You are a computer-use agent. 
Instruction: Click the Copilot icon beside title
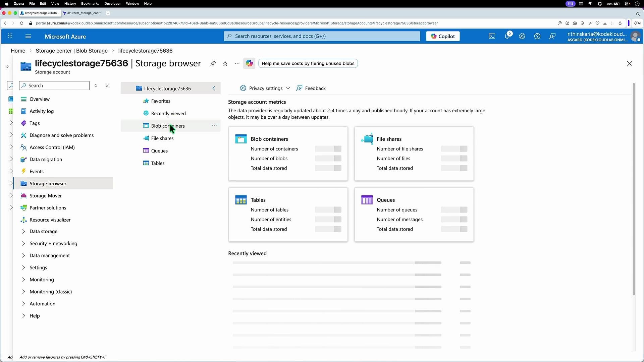(x=249, y=63)
